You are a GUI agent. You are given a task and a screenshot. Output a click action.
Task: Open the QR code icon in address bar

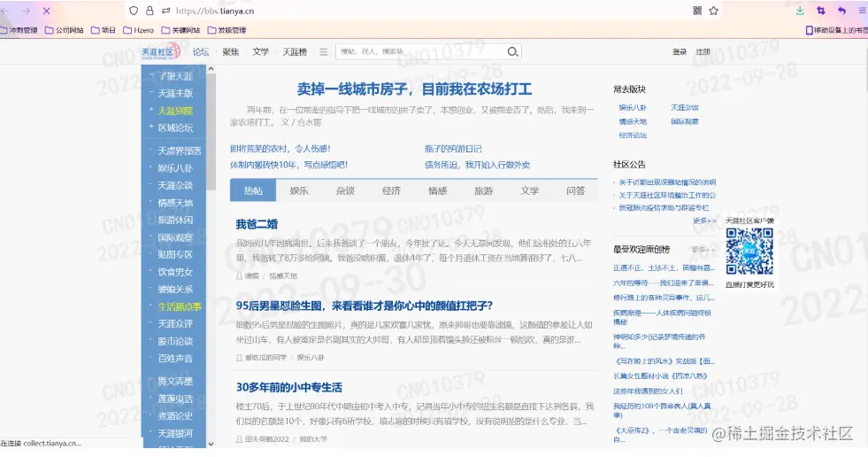click(697, 11)
